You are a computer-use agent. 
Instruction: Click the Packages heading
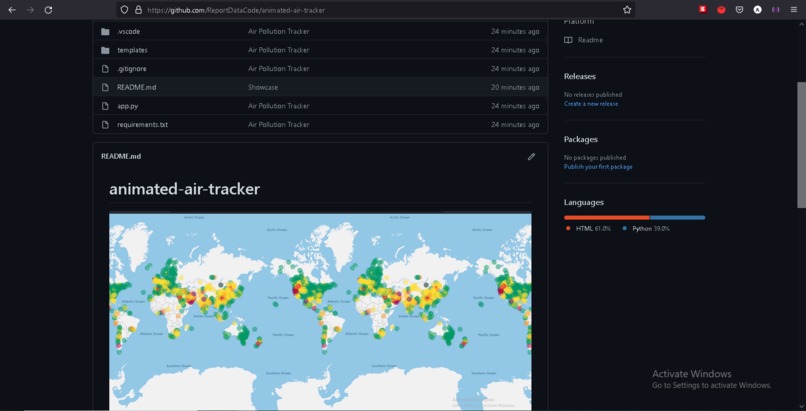[x=581, y=139]
